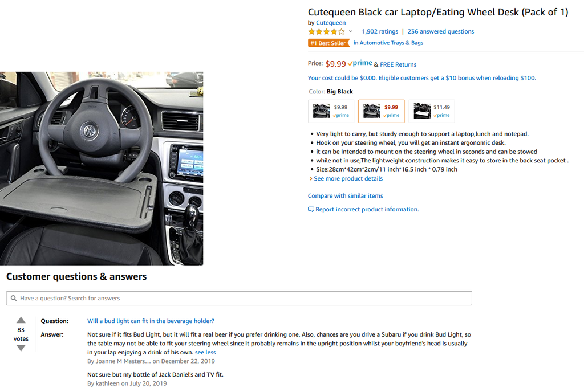The width and height of the screenshot is (584, 392).
Task: Downvote the bud light question
Action: tap(21, 348)
